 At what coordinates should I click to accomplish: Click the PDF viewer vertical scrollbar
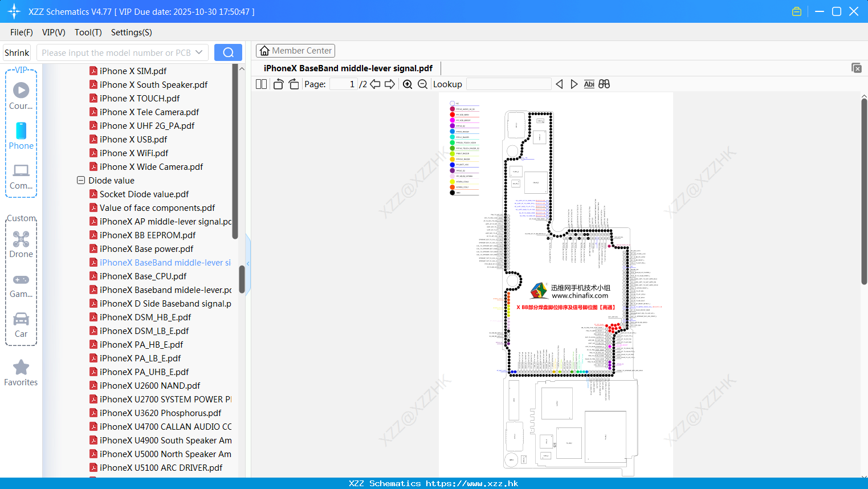coord(864,191)
